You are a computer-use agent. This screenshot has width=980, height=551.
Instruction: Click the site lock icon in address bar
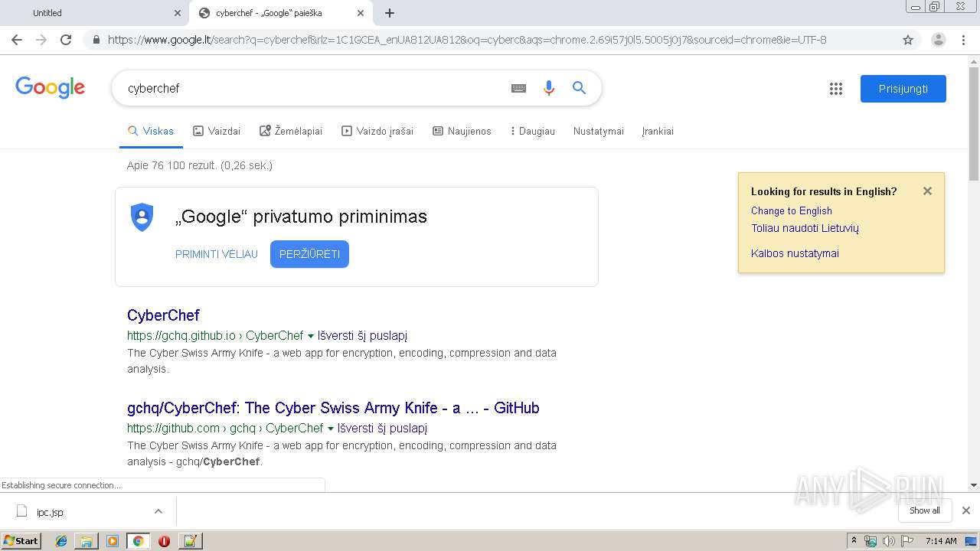tap(96, 40)
